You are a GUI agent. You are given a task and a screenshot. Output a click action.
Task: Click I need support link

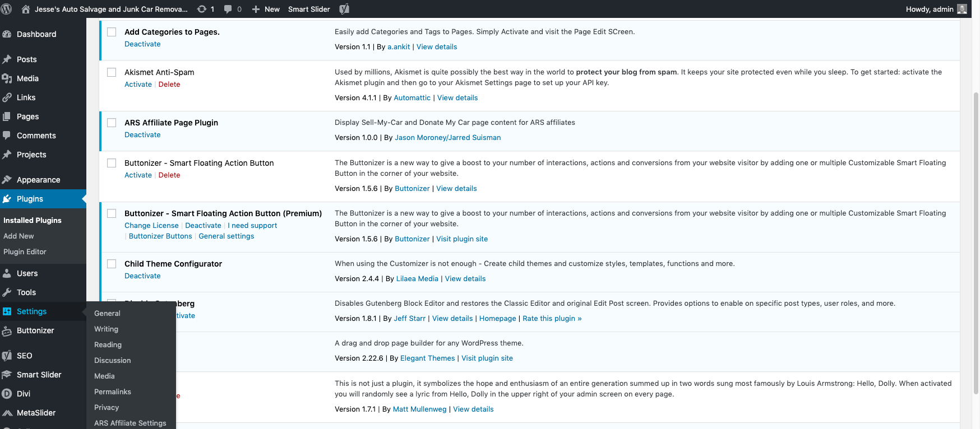[252, 226]
